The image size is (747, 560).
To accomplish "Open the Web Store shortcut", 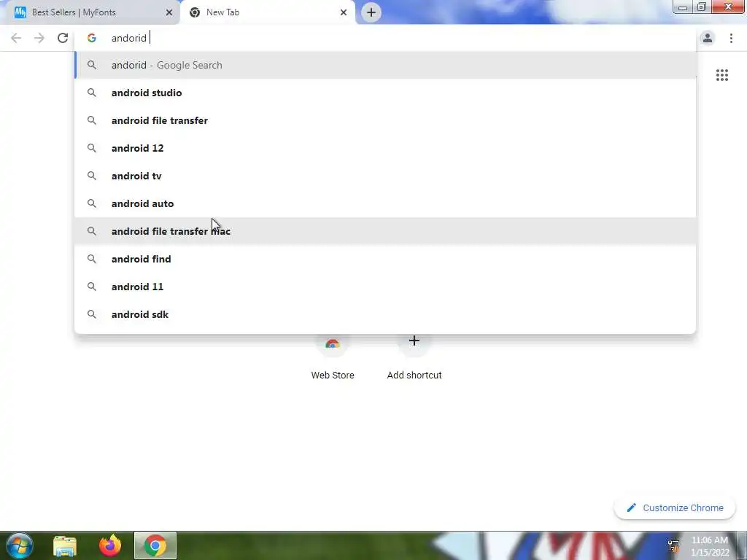I will pos(333,357).
